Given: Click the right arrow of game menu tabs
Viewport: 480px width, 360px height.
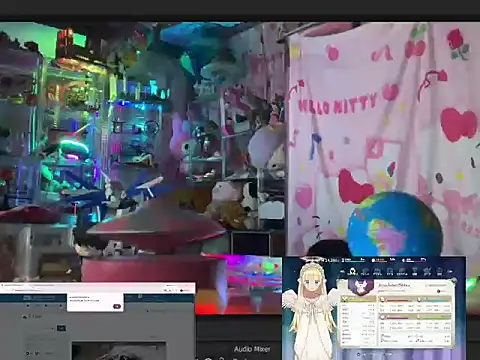Looking at the screenshot, I should [450, 272].
